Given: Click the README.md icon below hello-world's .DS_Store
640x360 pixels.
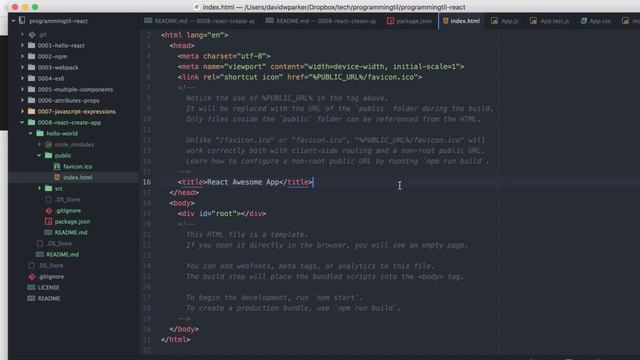Looking at the screenshot, I should pos(40,254).
